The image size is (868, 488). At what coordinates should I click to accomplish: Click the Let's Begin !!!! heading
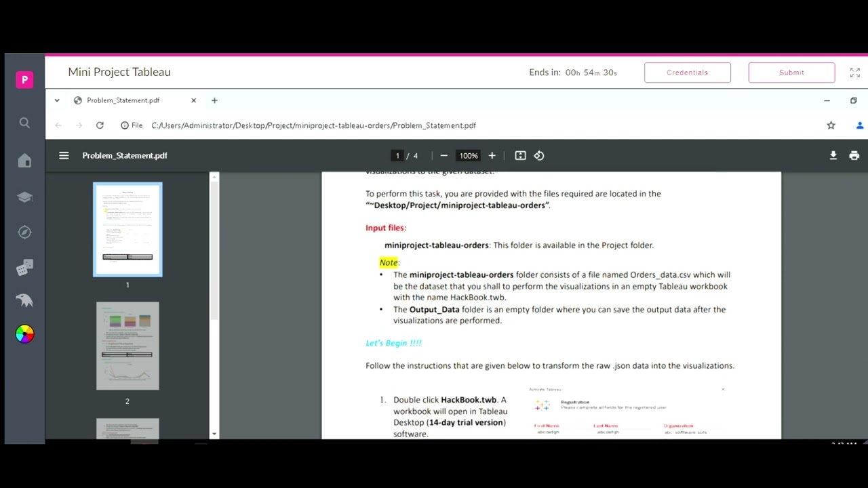click(393, 343)
